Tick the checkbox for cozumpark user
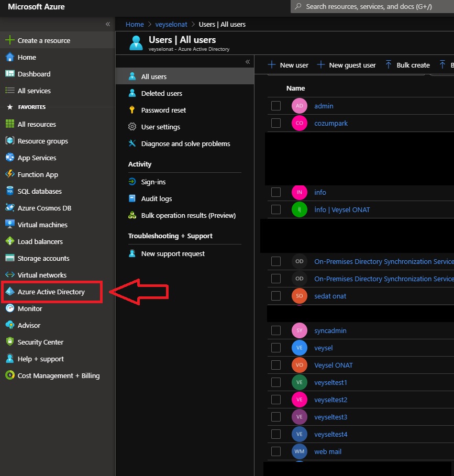This screenshot has width=454, height=476. 276,123
